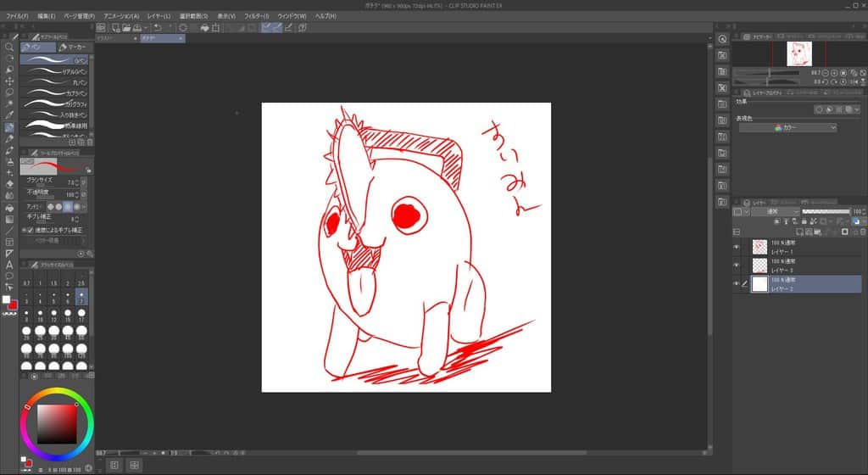The image size is (868, 475).
Task: Delete the selected layer with trash icon
Action: pos(863,232)
